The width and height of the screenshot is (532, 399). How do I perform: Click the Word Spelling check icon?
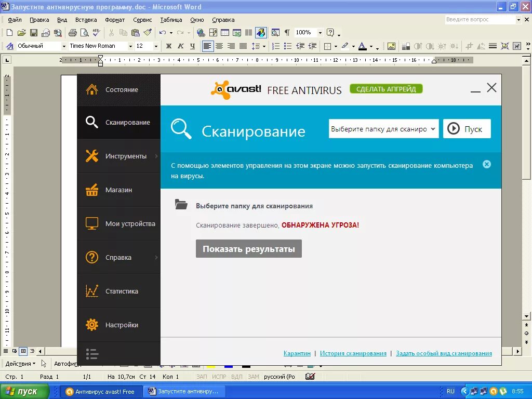tap(96, 33)
